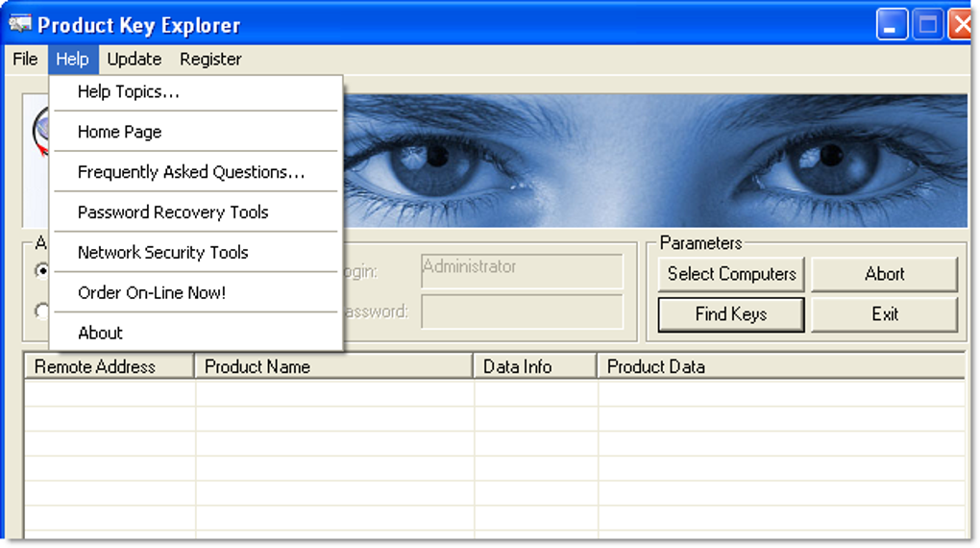Open Password Recovery Tools entry
This screenshot has width=980, height=548.
coord(196,212)
